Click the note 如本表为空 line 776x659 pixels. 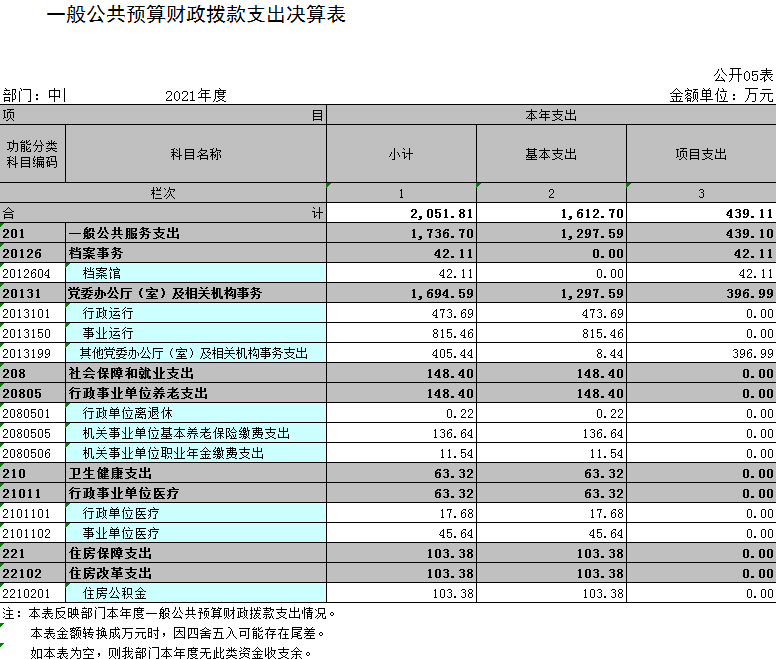[171, 653]
